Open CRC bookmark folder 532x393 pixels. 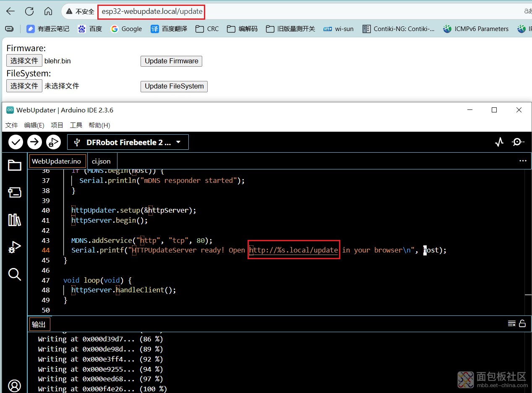[x=207, y=29]
